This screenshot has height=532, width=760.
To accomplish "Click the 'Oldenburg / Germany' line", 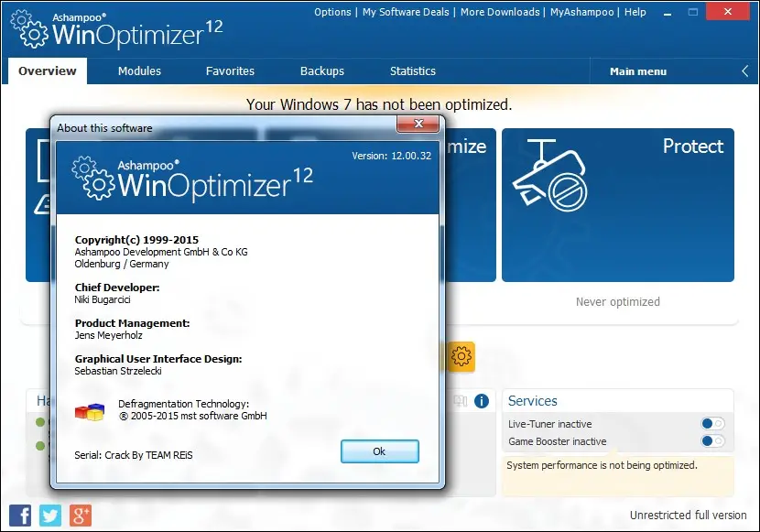I will 122,264.
